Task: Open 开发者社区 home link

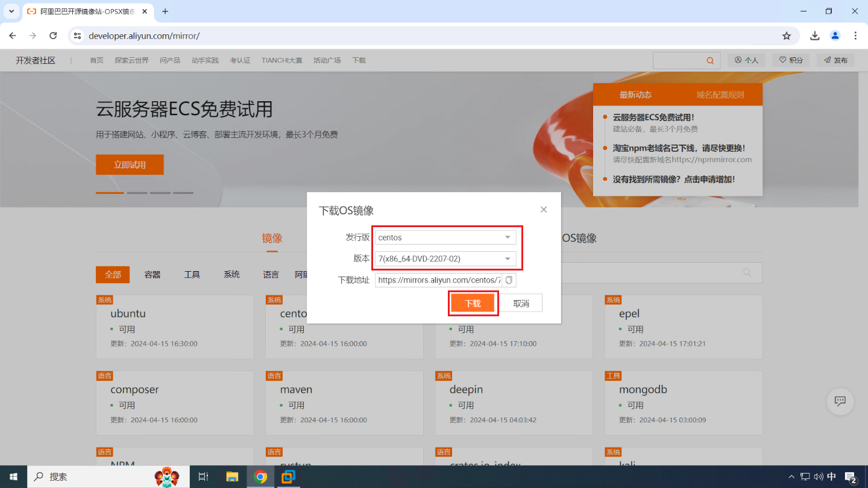Action: (x=36, y=60)
